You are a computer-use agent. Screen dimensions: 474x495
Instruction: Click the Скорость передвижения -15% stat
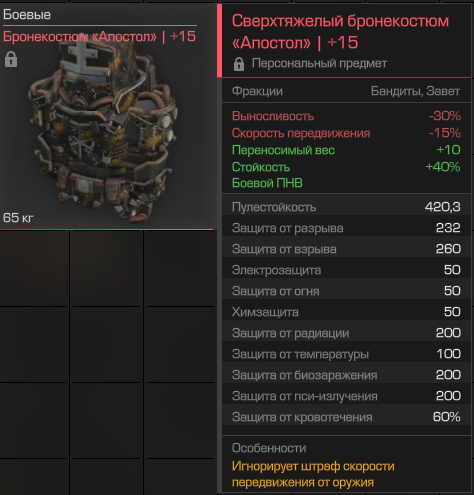346,133
